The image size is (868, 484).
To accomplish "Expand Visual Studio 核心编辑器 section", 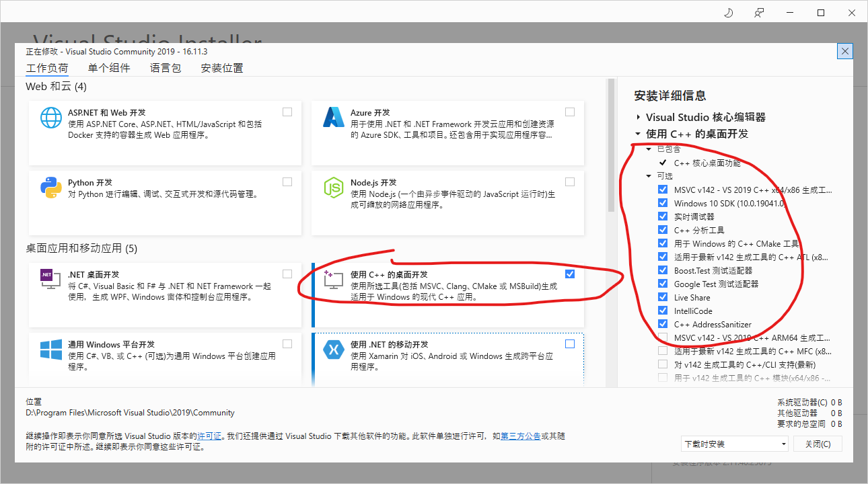I will [638, 117].
